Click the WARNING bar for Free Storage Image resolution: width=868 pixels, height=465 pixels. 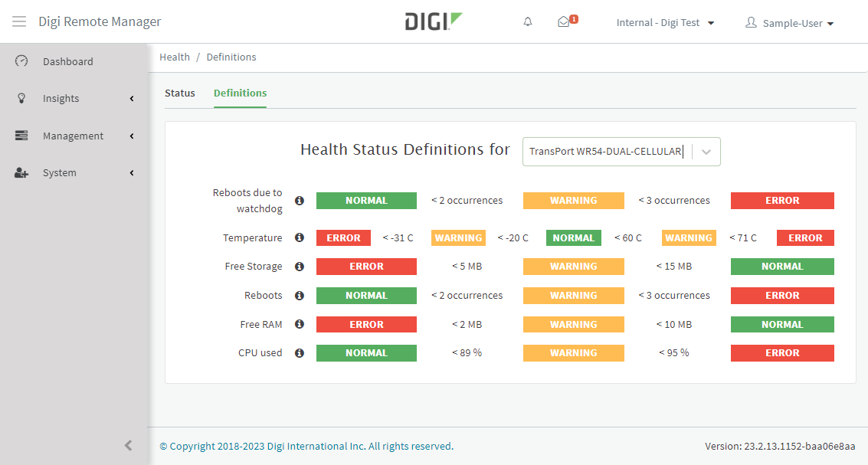point(574,267)
